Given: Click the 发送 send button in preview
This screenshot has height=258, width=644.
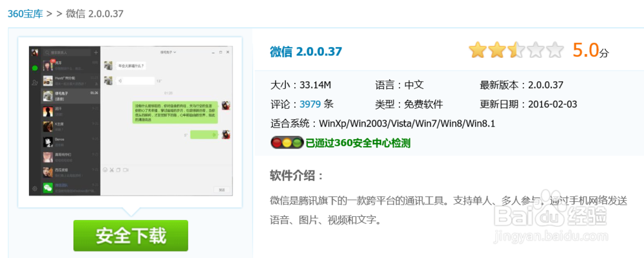Looking at the screenshot, I should click(222, 190).
